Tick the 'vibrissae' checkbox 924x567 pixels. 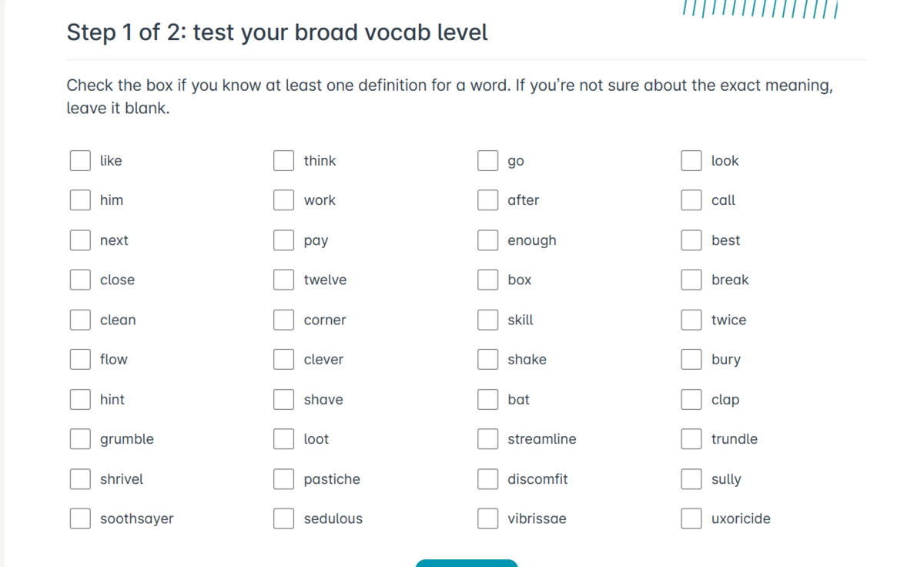pyautogui.click(x=487, y=518)
